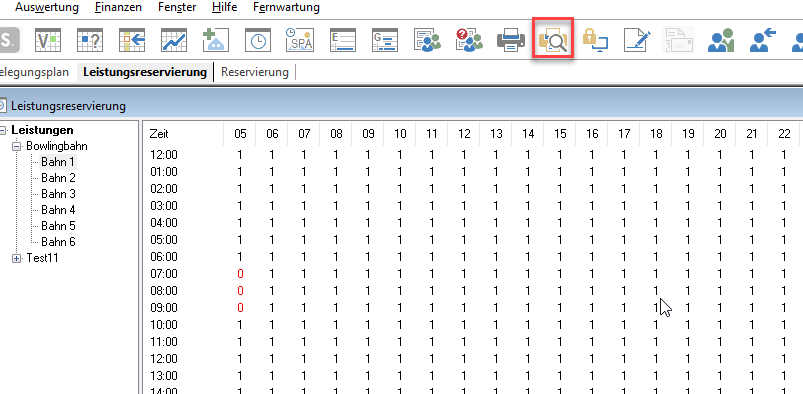This screenshot has width=803, height=394.
Task: Select the Test11 tree item
Action: point(42,258)
